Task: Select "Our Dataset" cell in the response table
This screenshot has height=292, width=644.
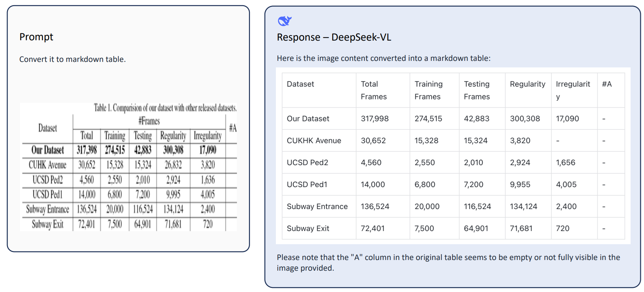Action: (x=308, y=119)
